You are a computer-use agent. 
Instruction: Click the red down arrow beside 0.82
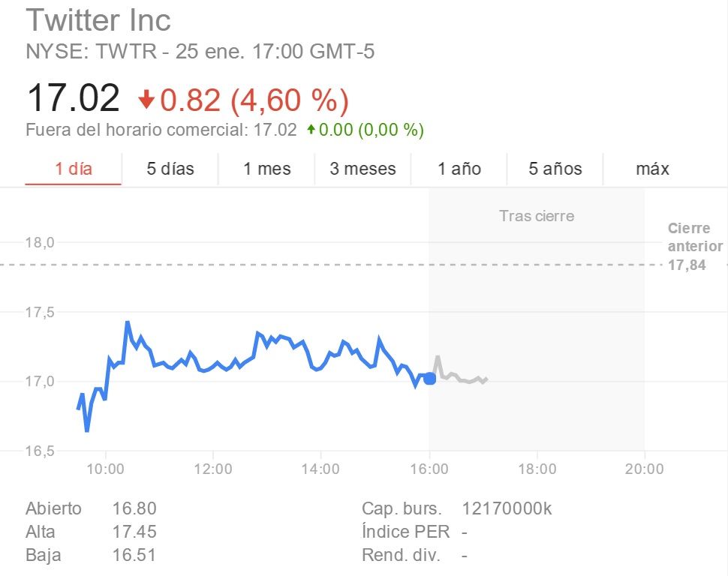[146, 99]
